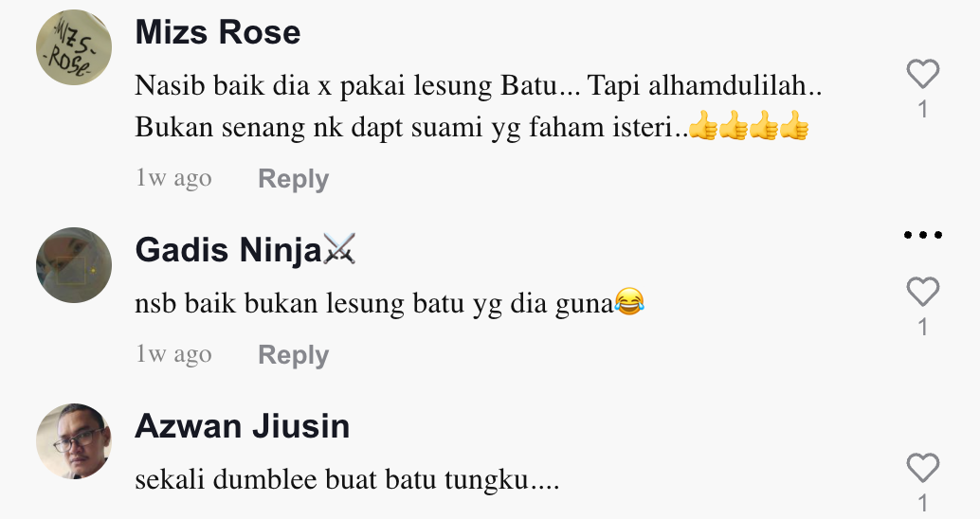This screenshot has width=980, height=519.
Task: Click the comment text about lesung Batu by Mizs Rose
Action: click(x=478, y=106)
